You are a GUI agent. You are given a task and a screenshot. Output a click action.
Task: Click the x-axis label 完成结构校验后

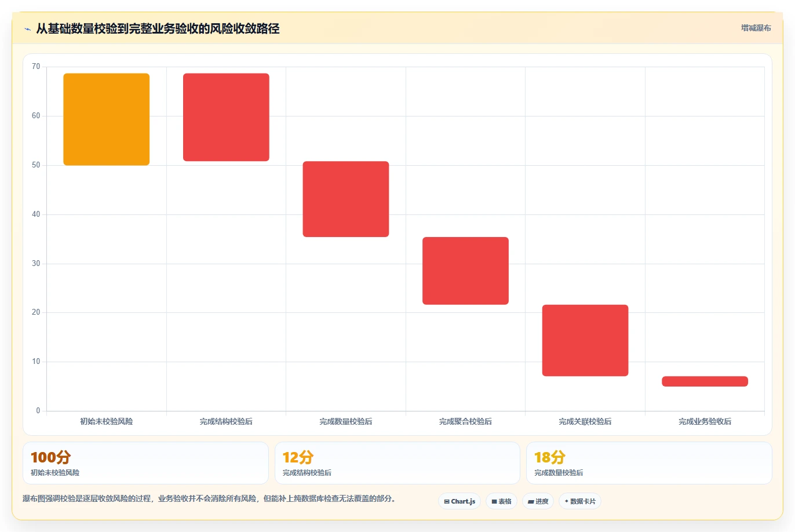pyautogui.click(x=226, y=422)
